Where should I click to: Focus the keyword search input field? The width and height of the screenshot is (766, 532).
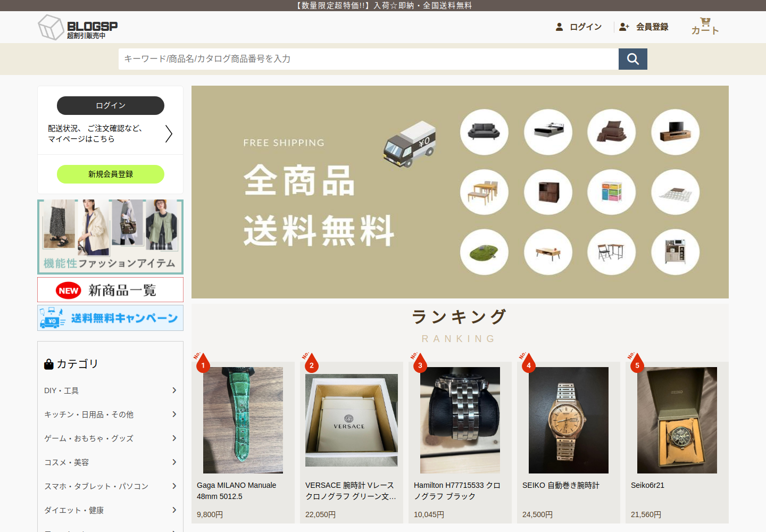(x=369, y=59)
